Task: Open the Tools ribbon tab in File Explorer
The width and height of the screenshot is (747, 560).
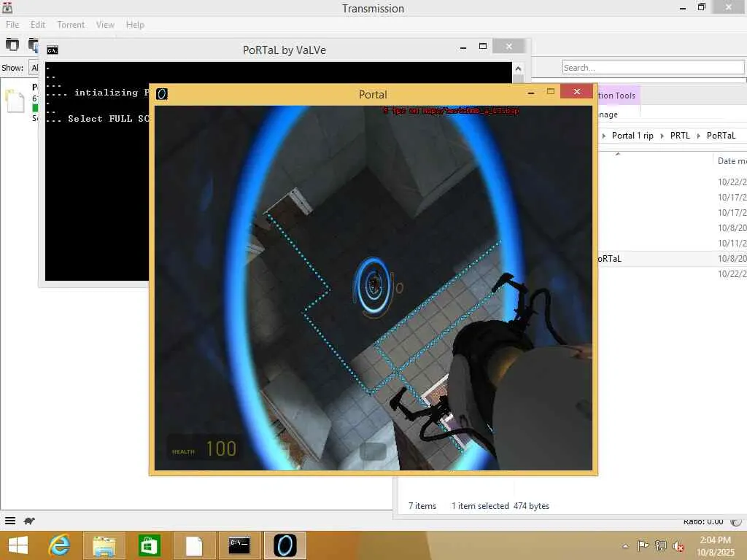Action: [x=616, y=96]
